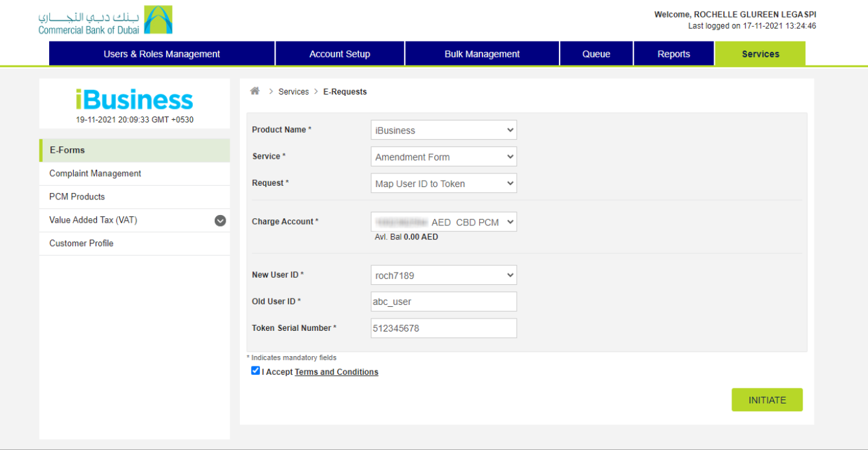
Task: Open the Charge Account dropdown
Action: (444, 221)
